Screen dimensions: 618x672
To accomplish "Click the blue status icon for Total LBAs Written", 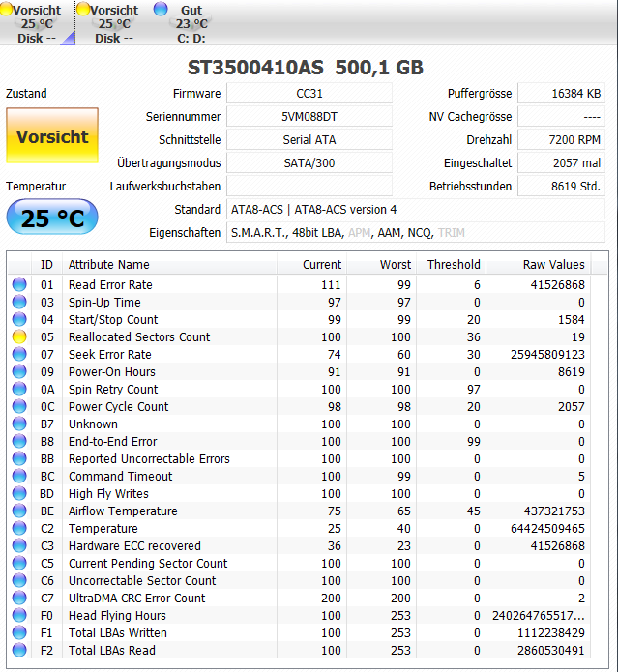I will tap(19, 632).
